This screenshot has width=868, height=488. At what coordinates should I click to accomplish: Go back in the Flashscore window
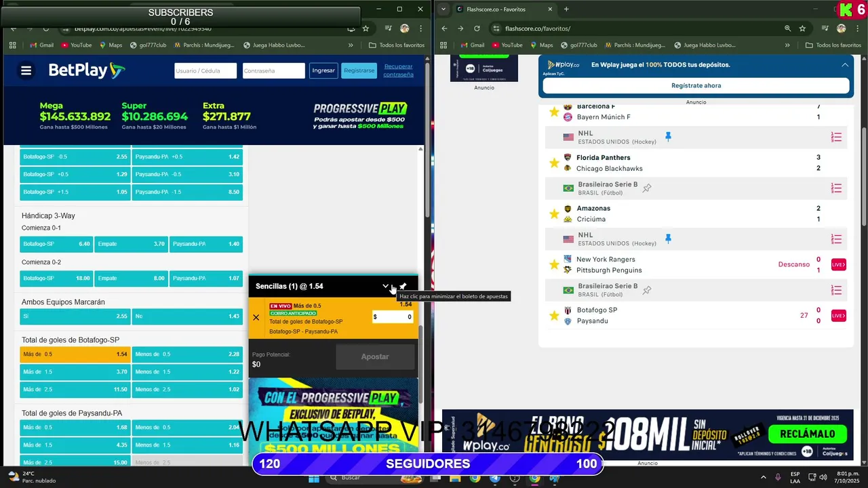click(444, 28)
